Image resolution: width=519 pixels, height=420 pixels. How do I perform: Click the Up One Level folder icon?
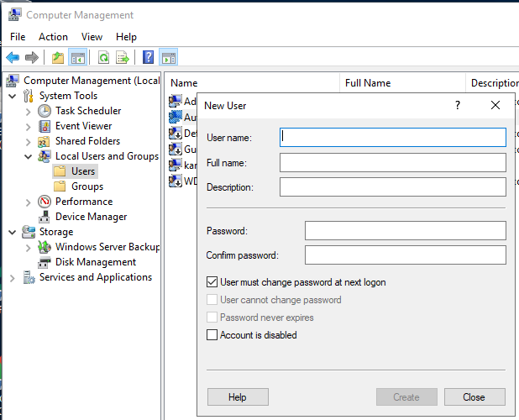coord(57,58)
